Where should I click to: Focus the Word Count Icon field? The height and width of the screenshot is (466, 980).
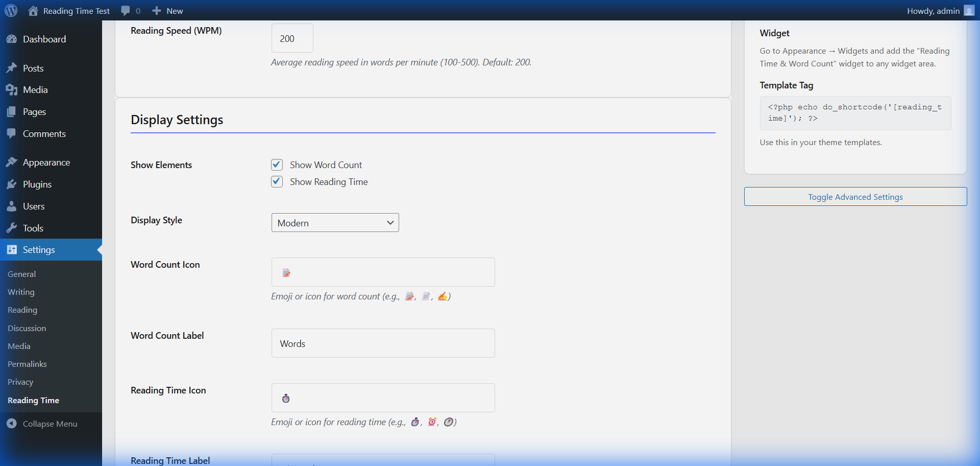click(383, 272)
